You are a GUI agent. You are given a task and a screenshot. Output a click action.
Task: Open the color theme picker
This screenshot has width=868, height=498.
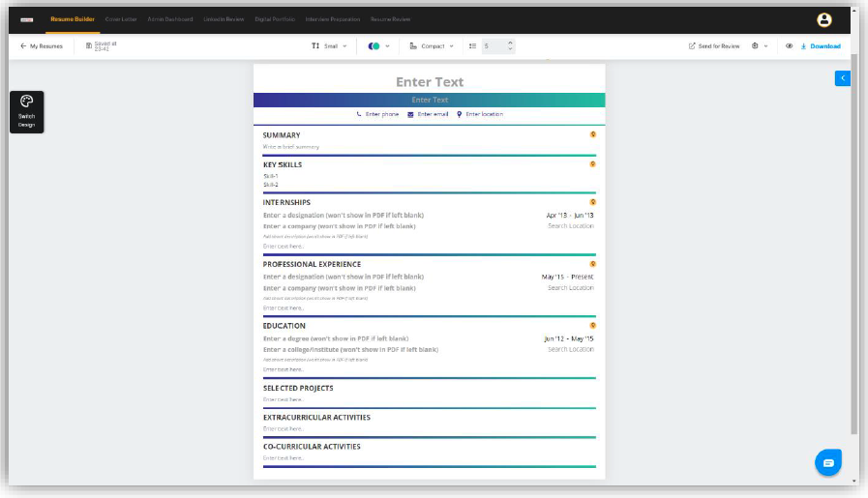pyautogui.click(x=379, y=45)
